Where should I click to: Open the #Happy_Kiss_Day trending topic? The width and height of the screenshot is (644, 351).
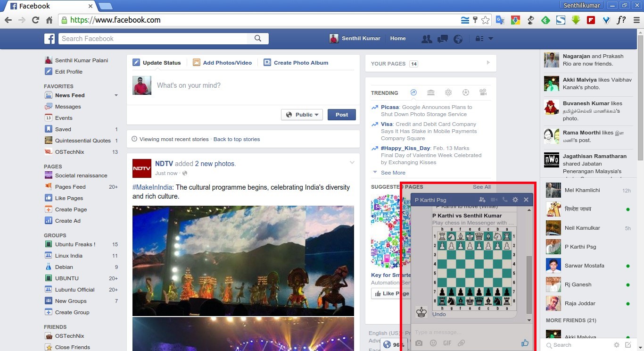point(405,148)
